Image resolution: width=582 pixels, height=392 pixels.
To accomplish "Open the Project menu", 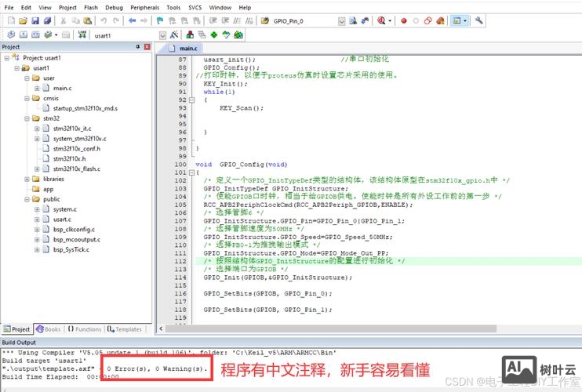I will tap(67, 7).
